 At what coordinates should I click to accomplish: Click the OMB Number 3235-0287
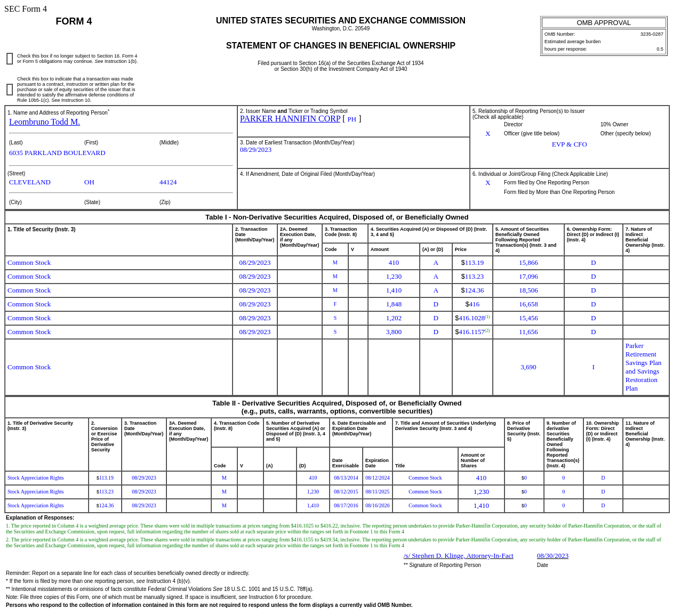point(652,34)
